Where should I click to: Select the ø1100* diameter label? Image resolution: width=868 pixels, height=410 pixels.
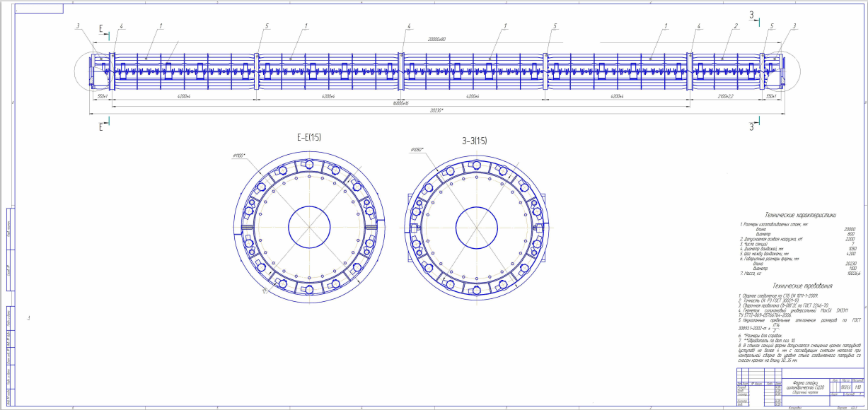pyautogui.click(x=238, y=155)
